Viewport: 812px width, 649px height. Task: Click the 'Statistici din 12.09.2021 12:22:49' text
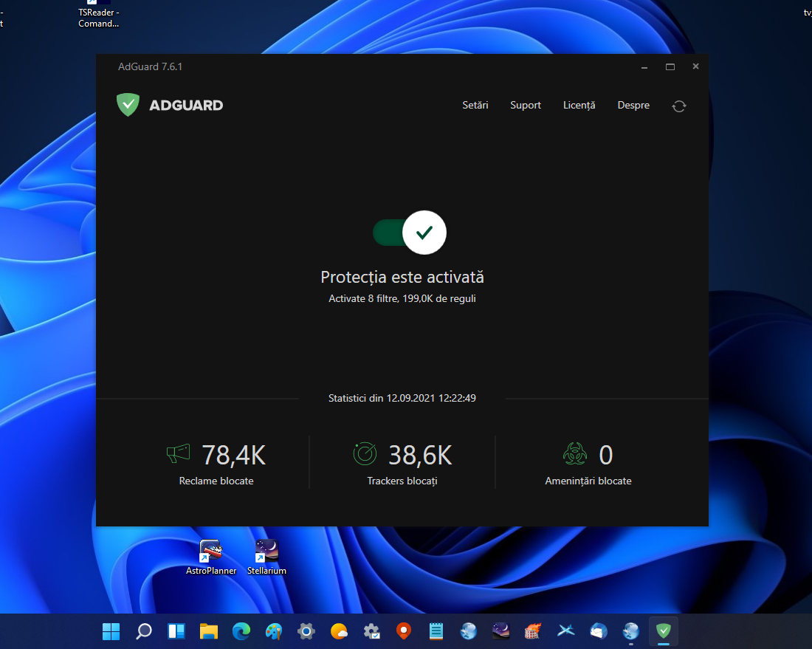click(402, 398)
